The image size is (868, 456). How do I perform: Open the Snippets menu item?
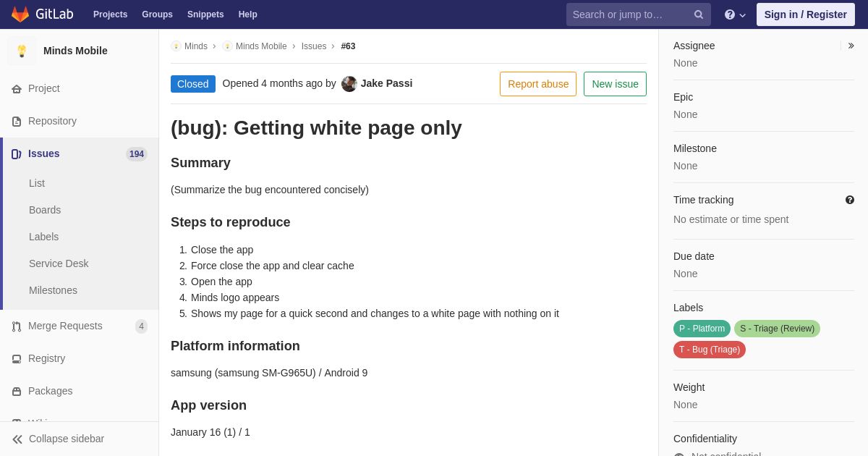205,14
